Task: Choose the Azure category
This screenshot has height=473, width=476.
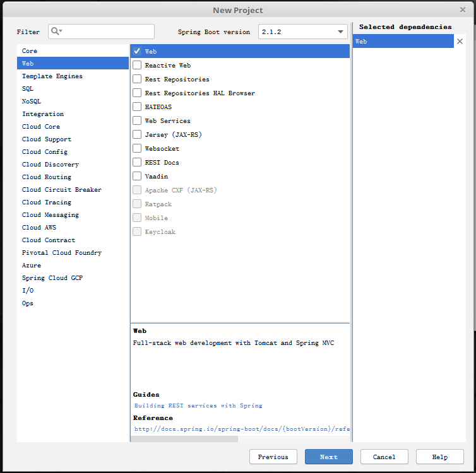Action: [x=73, y=265]
